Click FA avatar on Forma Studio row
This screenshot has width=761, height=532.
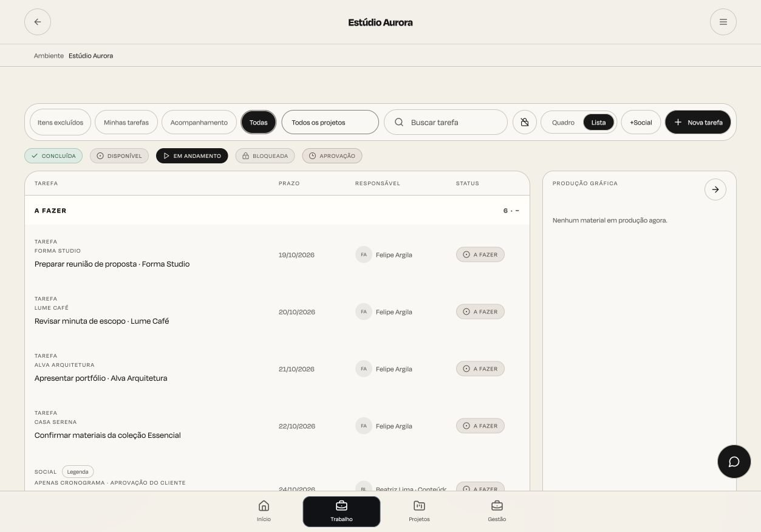364,254
